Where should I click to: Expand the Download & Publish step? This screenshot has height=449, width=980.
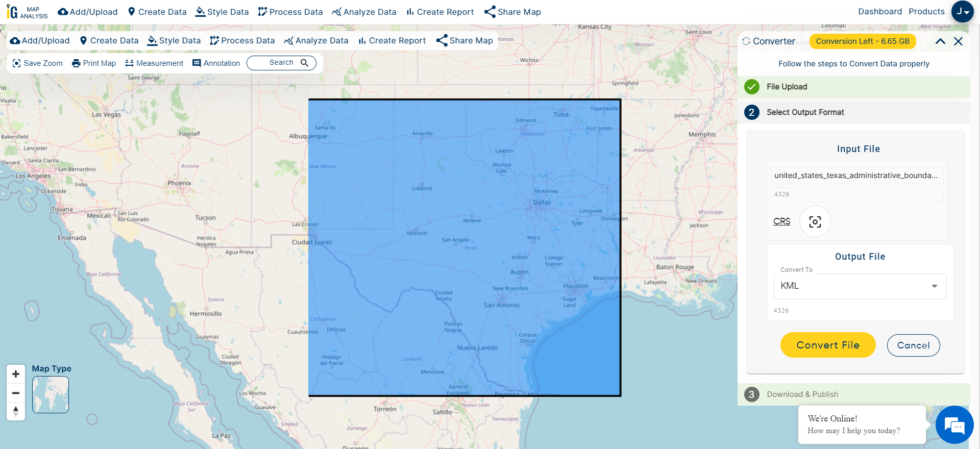(802, 394)
